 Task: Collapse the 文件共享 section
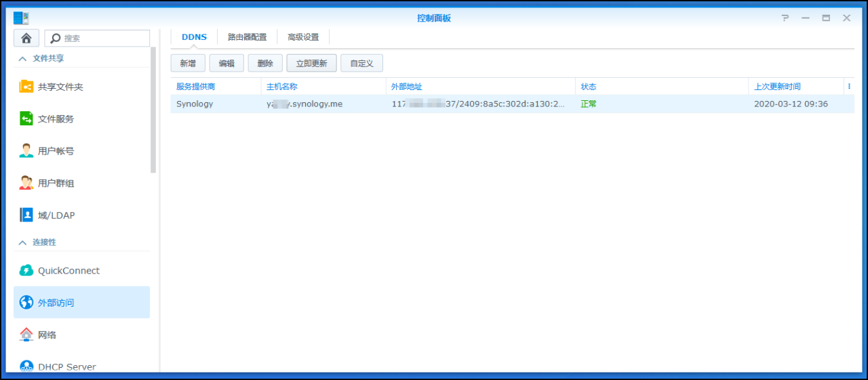22,58
